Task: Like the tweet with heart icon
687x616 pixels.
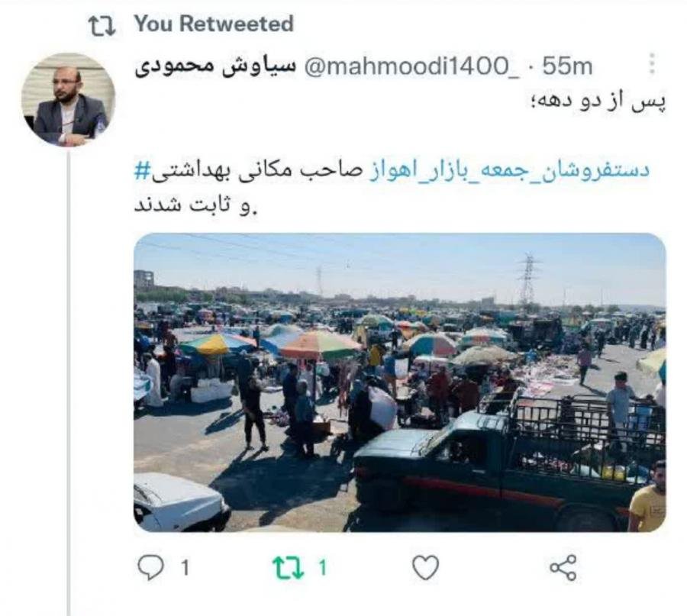Action: click(425, 568)
